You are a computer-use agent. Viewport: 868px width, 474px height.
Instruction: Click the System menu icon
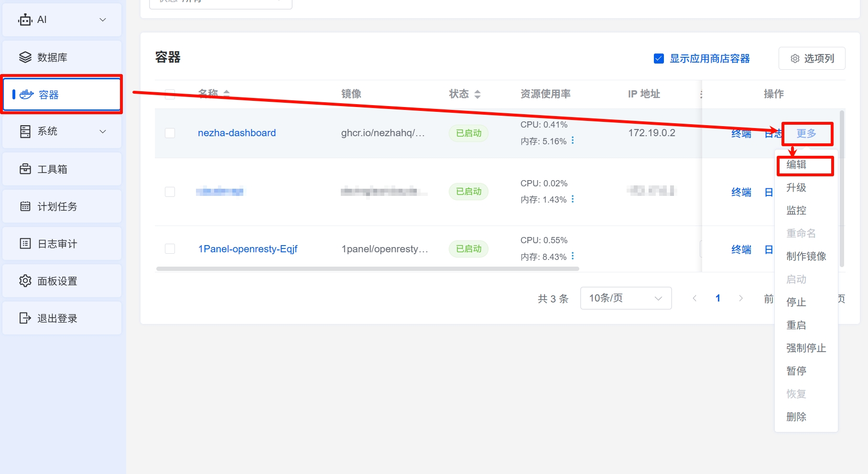click(25, 131)
